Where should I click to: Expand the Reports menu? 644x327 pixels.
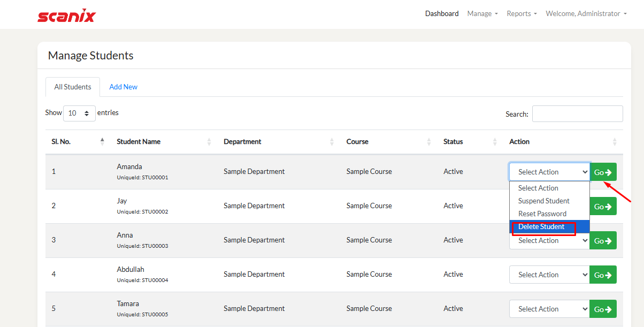pos(522,14)
